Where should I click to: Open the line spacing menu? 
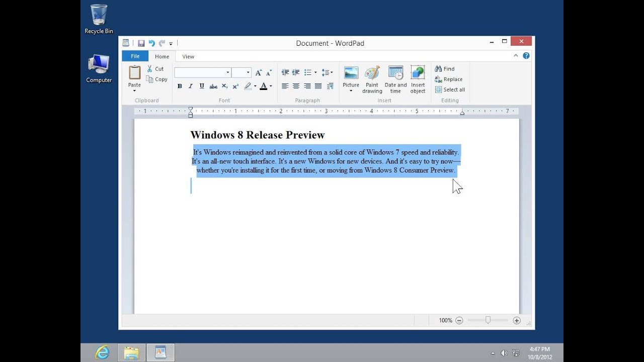point(327,72)
